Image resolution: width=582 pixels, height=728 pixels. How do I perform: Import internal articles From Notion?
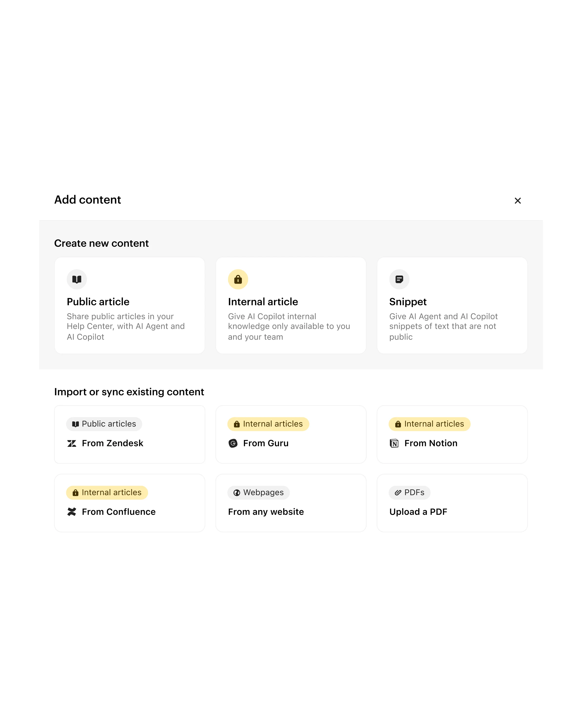pos(452,435)
